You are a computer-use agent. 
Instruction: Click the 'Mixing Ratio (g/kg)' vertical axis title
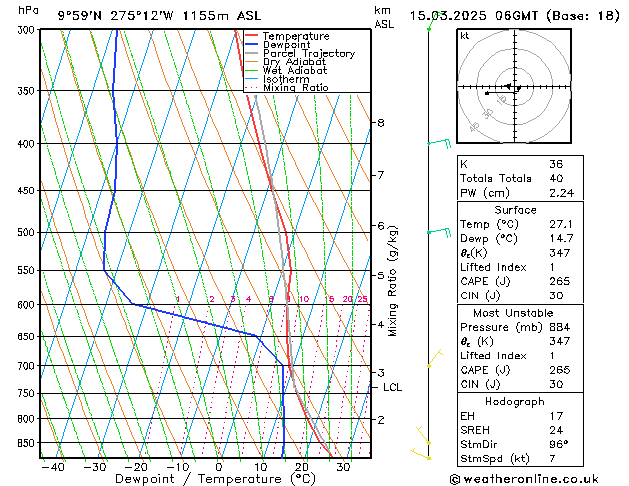coord(392,281)
